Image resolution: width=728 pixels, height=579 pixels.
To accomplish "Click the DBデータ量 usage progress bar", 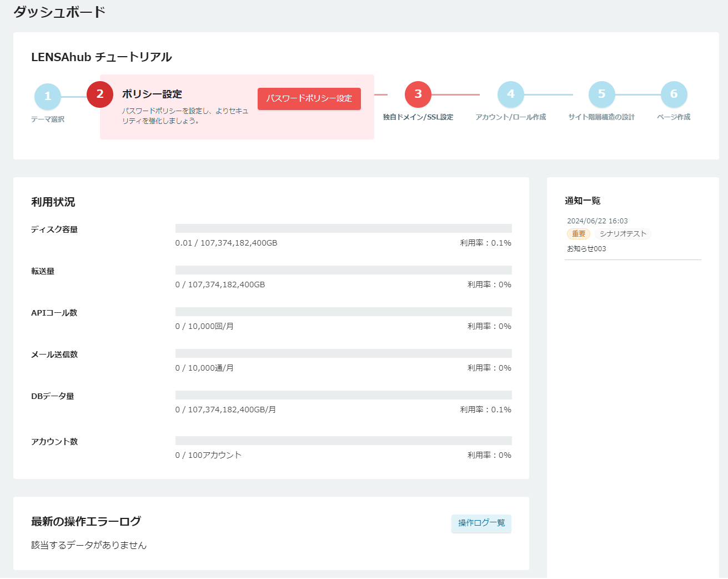I will pos(344,395).
